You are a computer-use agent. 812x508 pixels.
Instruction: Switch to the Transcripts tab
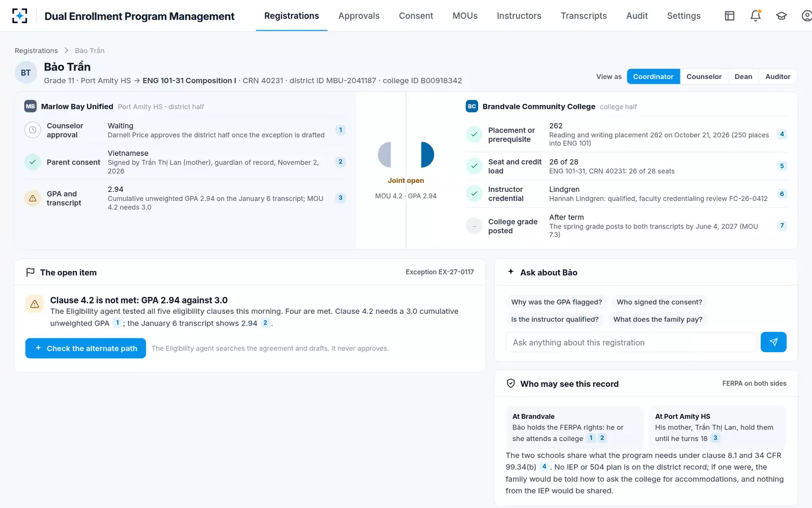pyautogui.click(x=584, y=16)
